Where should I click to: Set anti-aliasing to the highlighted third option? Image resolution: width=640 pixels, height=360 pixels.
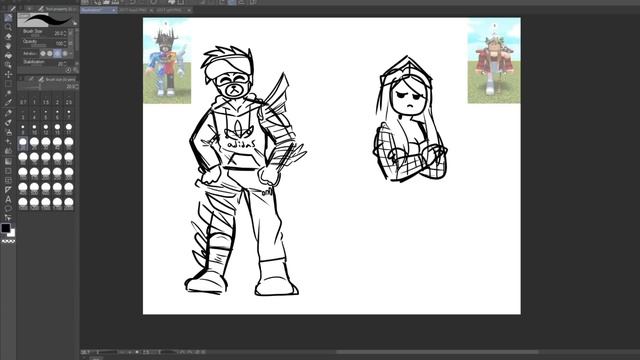(x=57, y=53)
